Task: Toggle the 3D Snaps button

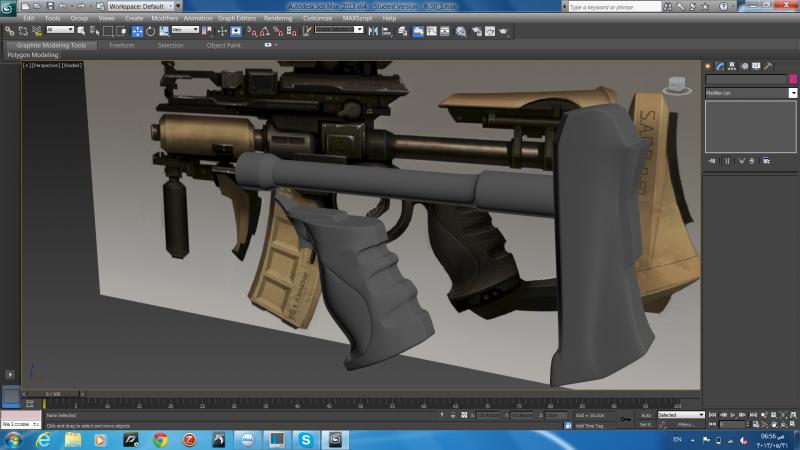Action: (252, 31)
